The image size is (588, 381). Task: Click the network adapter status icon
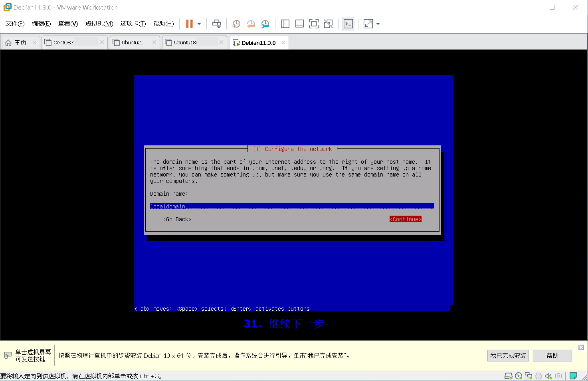point(529,376)
